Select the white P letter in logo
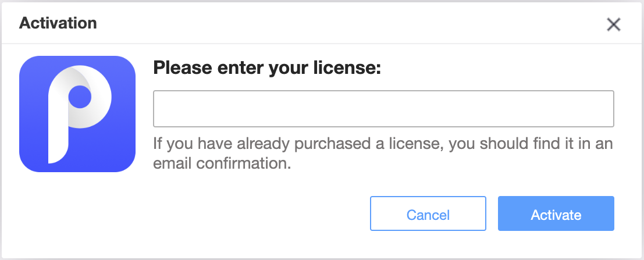This screenshot has width=644, height=260. coord(80,114)
